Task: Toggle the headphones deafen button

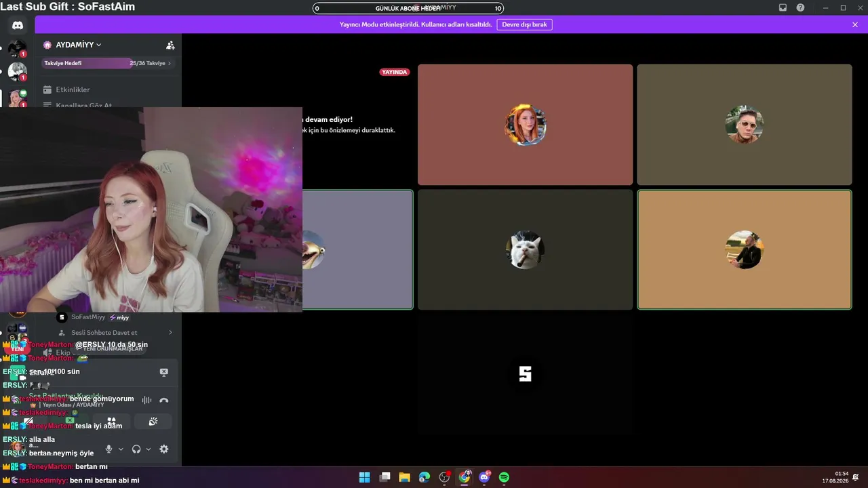Action: (136, 449)
